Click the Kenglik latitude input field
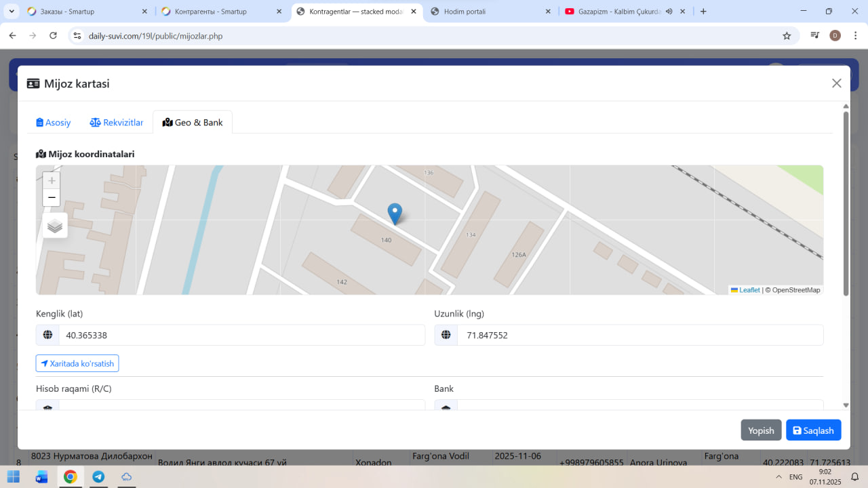The height and width of the screenshot is (488, 868). (x=241, y=335)
